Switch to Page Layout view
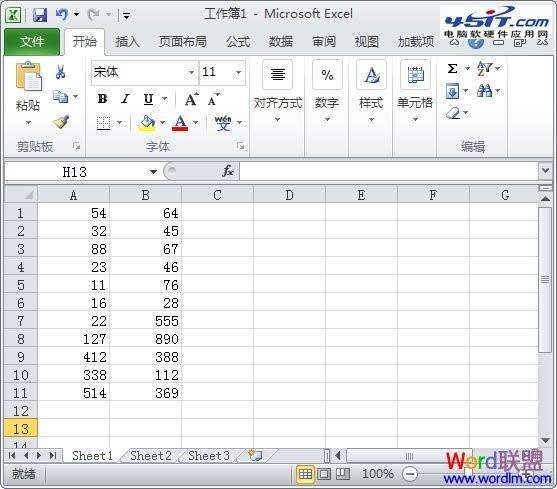Screen dimensions: 557x489 point(324,474)
